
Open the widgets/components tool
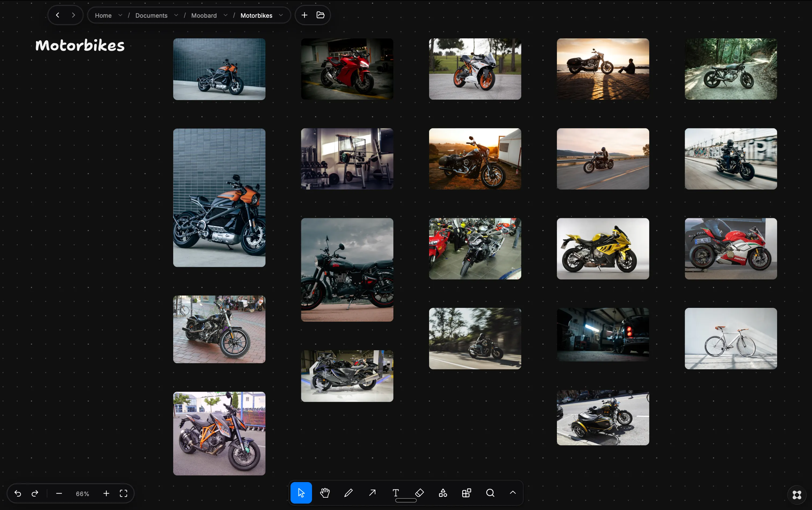click(x=467, y=493)
